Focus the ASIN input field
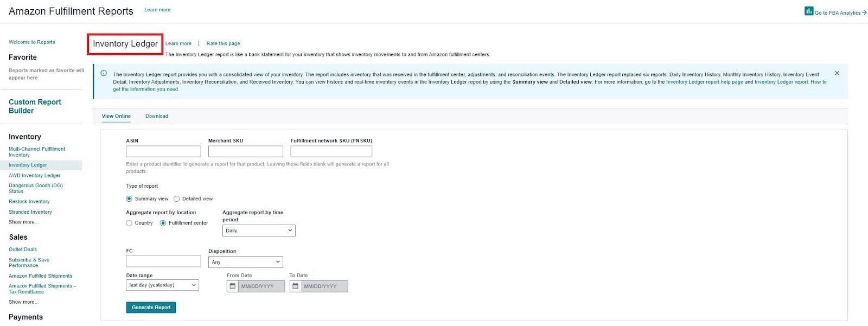 point(163,151)
